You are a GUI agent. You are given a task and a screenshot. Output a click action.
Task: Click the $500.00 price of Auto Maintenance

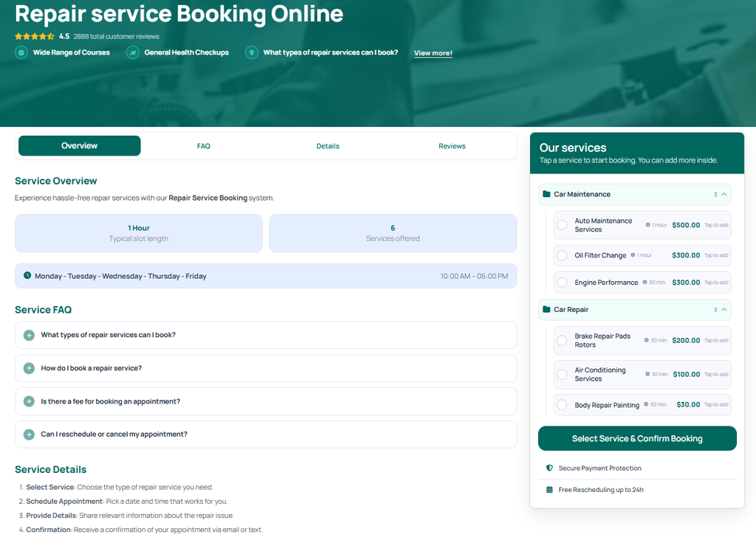coord(686,225)
